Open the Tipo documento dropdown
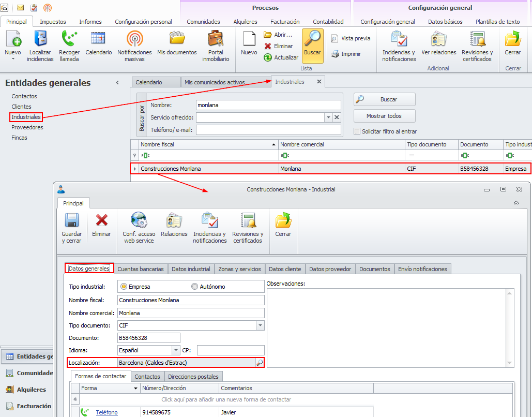 pyautogui.click(x=260, y=325)
